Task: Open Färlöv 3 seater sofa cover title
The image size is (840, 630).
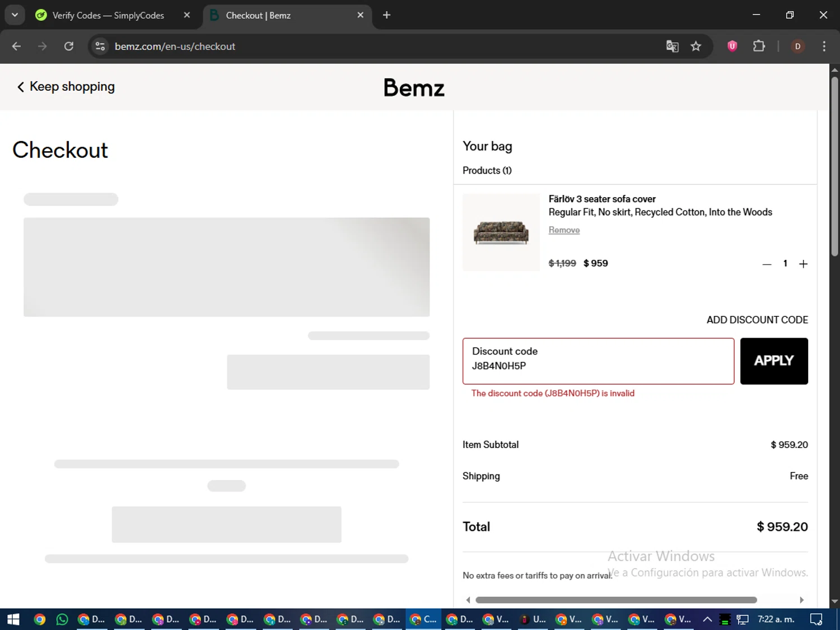Action: tap(602, 199)
